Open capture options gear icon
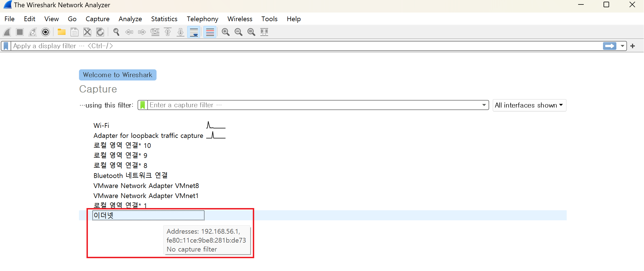Image resolution: width=644 pixels, height=271 pixels. point(45,32)
